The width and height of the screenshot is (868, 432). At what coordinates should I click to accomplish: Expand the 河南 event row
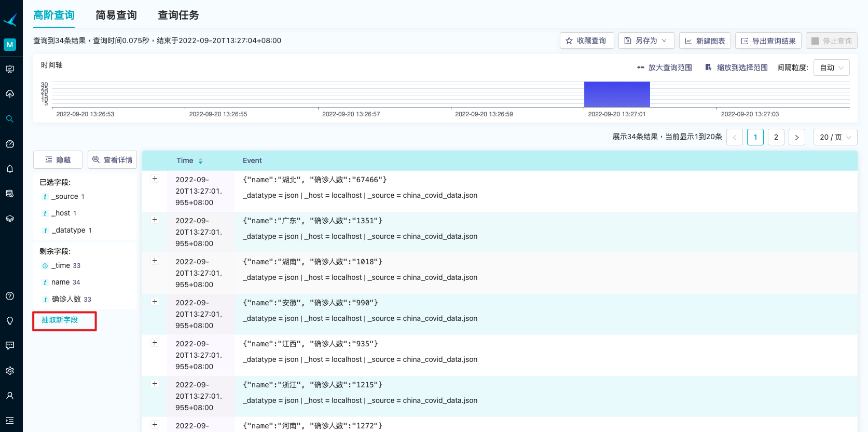click(x=155, y=425)
